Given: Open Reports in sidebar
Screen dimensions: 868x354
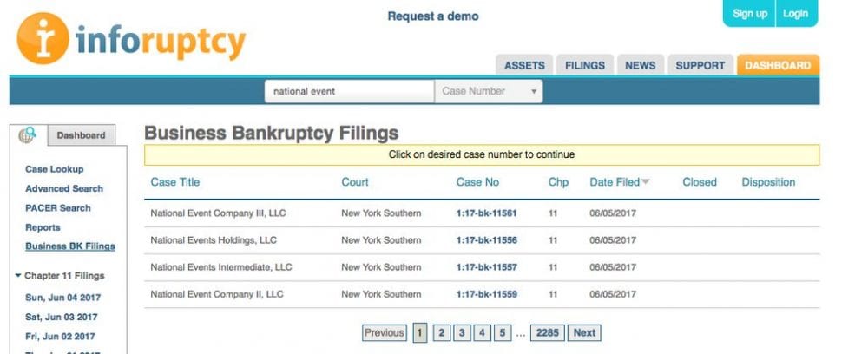Looking at the screenshot, I should click(43, 227).
